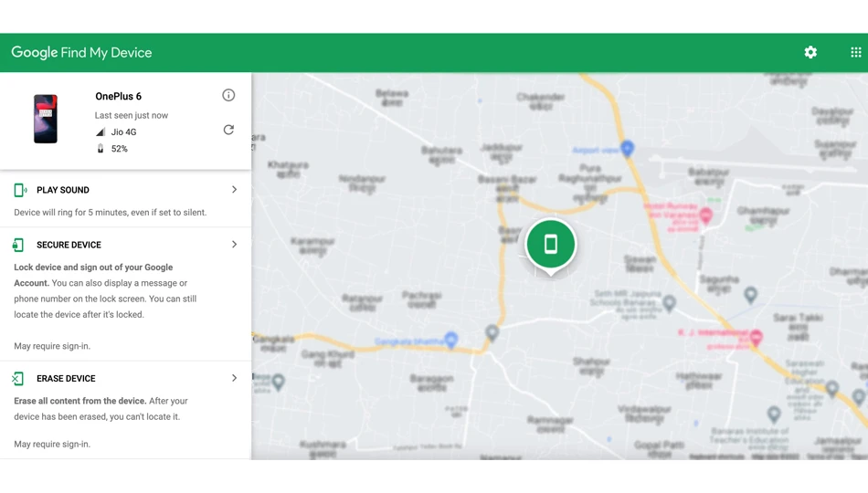Image resolution: width=868 pixels, height=493 pixels.
Task: Expand the Erase Device chevron
Action: (234, 378)
